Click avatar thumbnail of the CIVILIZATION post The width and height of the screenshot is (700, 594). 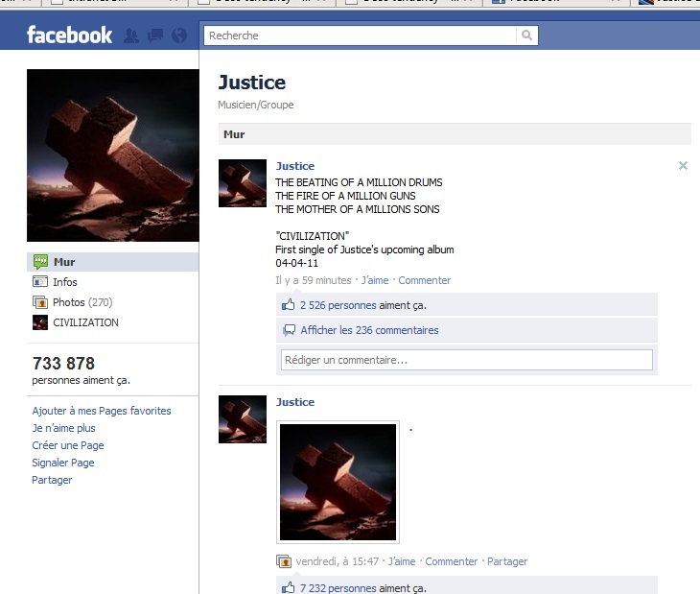click(x=243, y=183)
